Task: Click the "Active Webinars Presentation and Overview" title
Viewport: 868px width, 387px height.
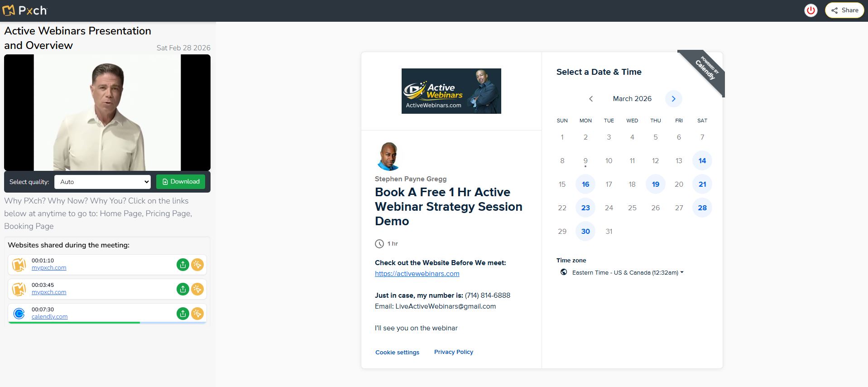Action: (x=78, y=38)
